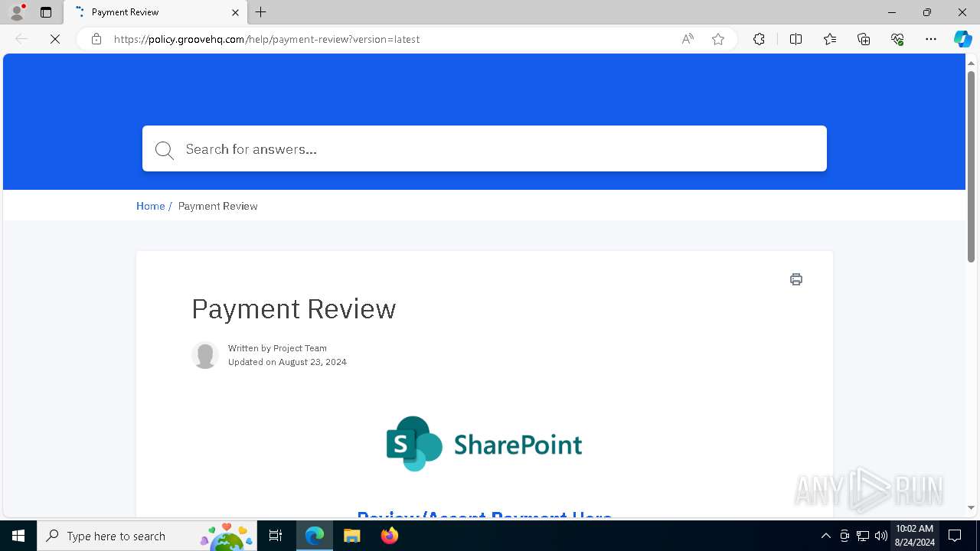The width and height of the screenshot is (980, 551).
Task: Close the Payment Review tab
Action: click(236, 12)
